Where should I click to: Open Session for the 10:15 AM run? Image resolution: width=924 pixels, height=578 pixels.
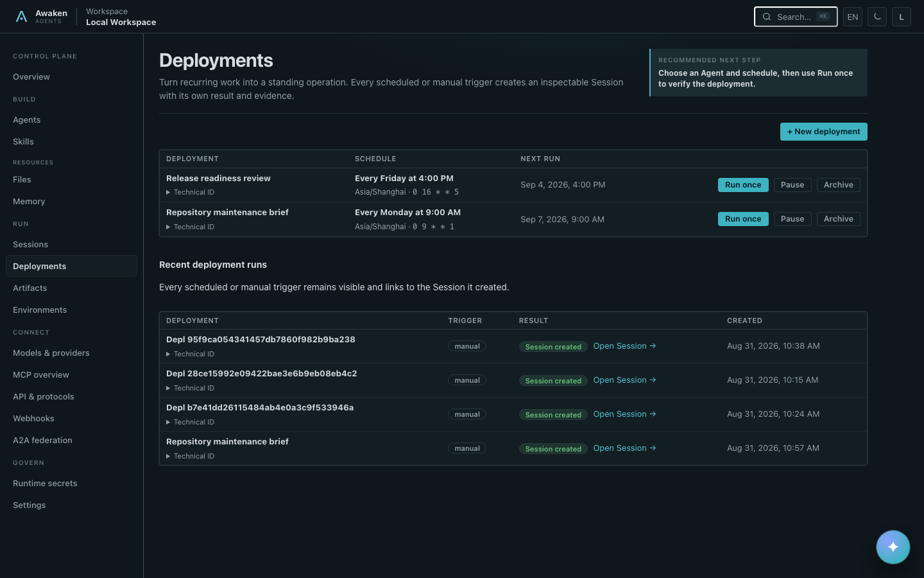point(624,380)
